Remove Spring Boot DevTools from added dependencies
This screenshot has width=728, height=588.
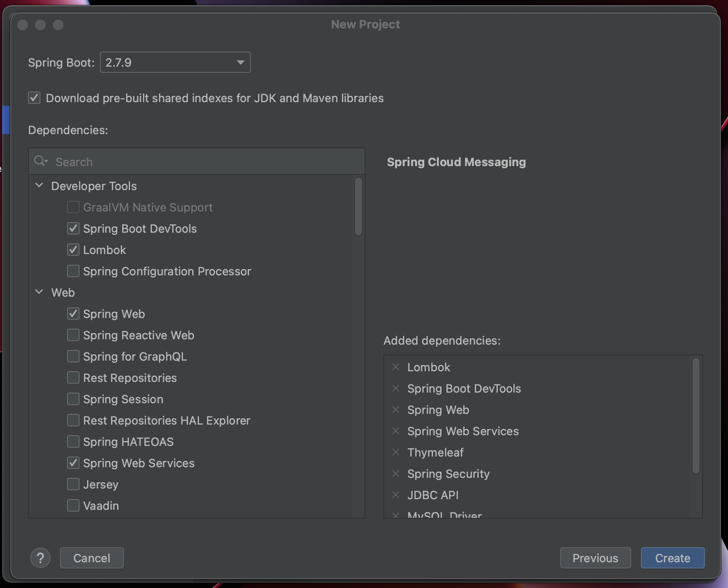click(396, 388)
